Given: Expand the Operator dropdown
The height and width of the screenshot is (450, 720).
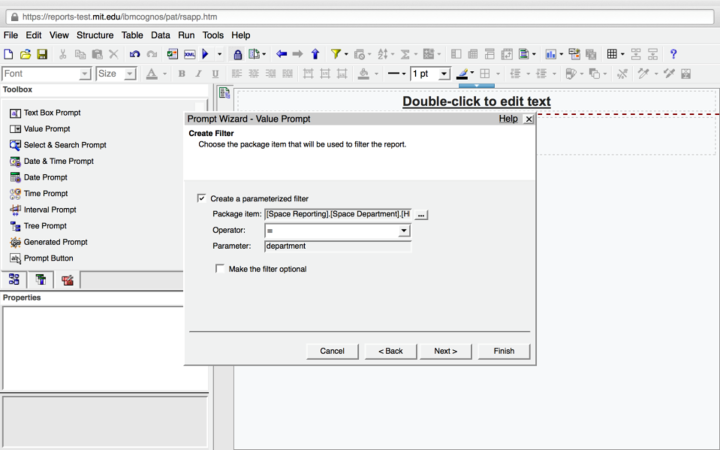Looking at the screenshot, I should (x=403, y=231).
